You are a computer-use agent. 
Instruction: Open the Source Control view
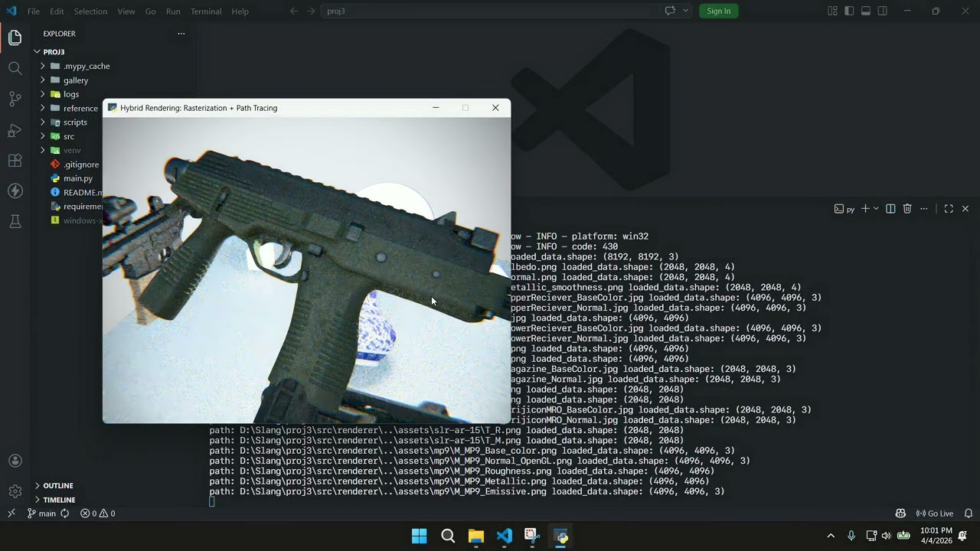coord(15,99)
